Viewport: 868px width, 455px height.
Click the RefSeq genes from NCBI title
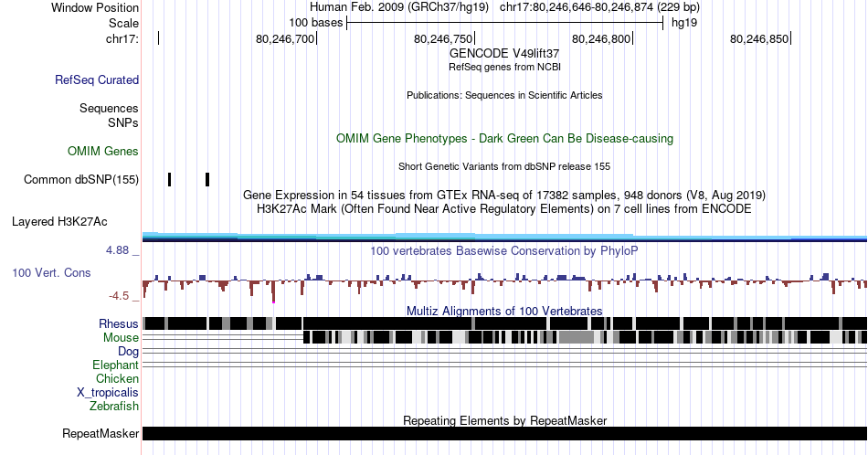504,67
